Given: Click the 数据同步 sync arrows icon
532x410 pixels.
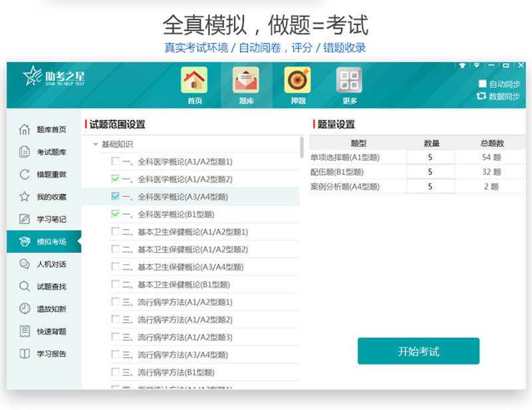Looking at the screenshot, I should 481,96.
